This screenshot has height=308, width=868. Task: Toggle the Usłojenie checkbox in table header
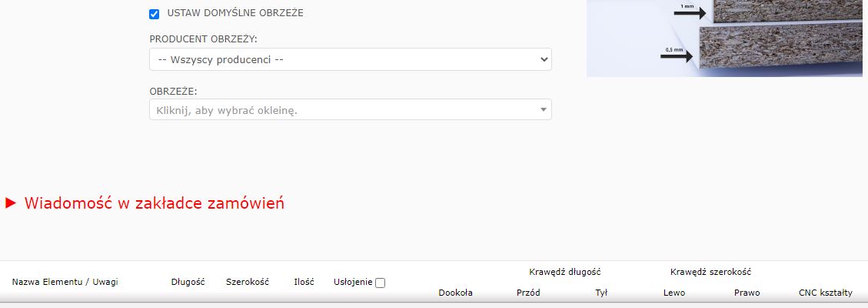(380, 283)
